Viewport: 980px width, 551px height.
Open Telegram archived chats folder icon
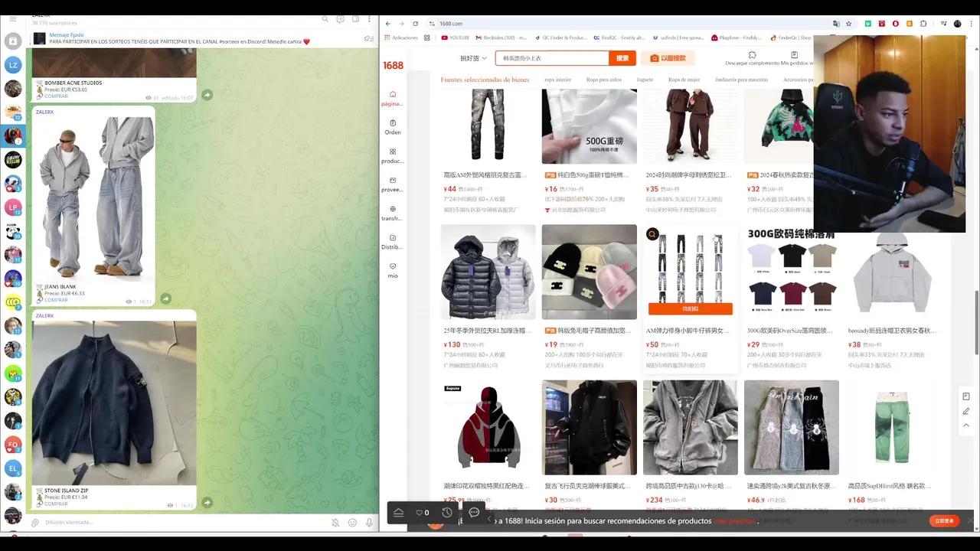[13, 41]
